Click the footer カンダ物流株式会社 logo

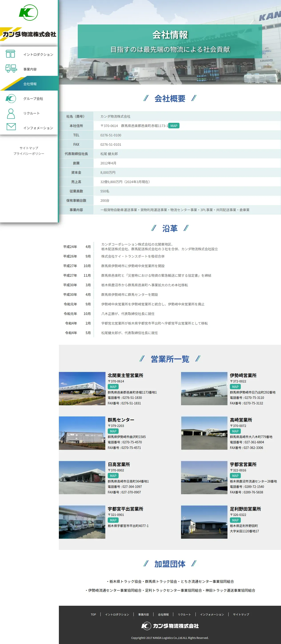tap(170, 626)
